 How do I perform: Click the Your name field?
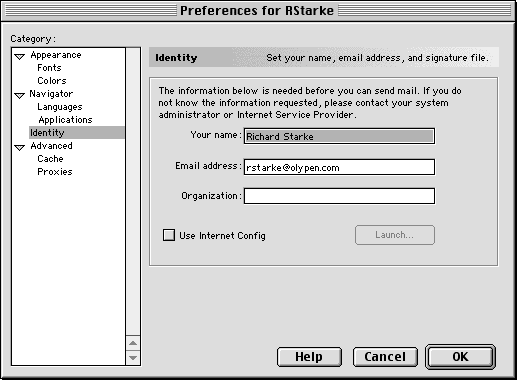pyautogui.click(x=339, y=136)
